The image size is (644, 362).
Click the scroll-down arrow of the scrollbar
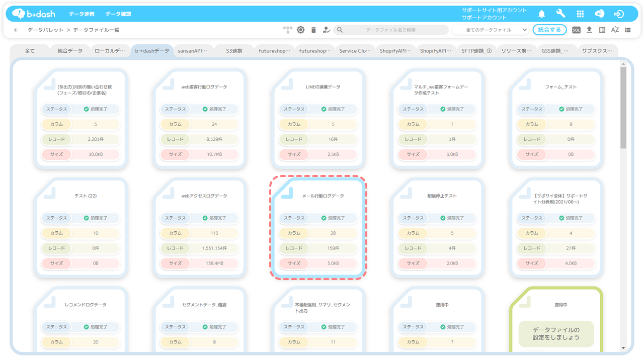[x=623, y=348]
